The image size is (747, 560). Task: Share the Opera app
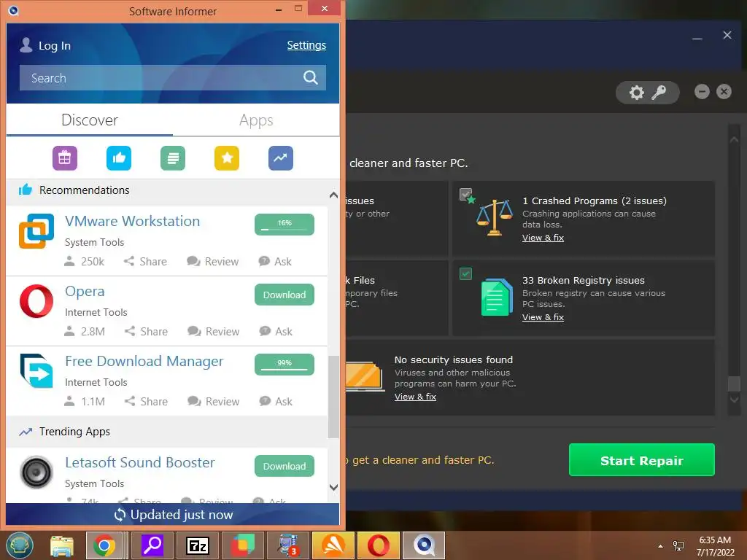(146, 332)
